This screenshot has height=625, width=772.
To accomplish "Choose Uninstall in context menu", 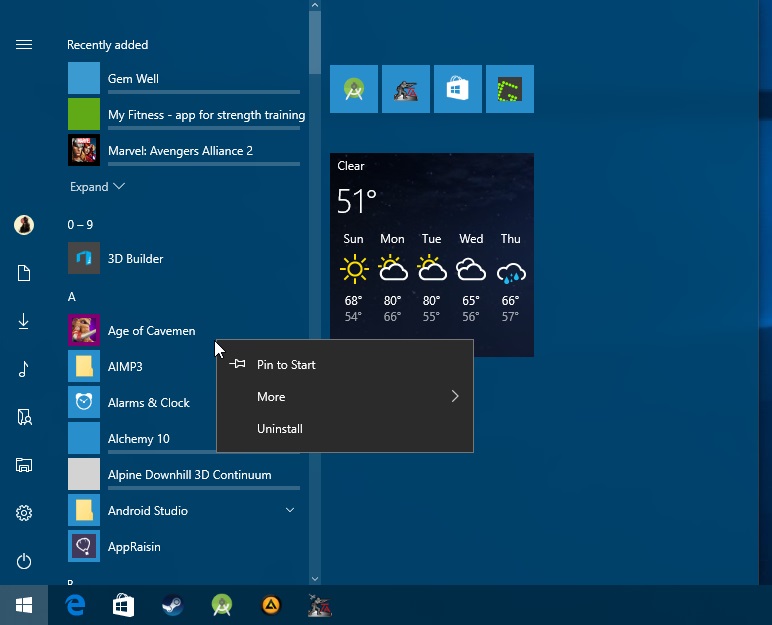I will pos(345,428).
